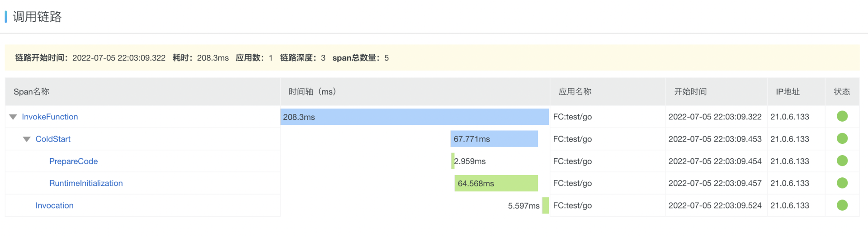
Task: Click the RuntimeInitialization row status indicator
Action: coord(842,183)
